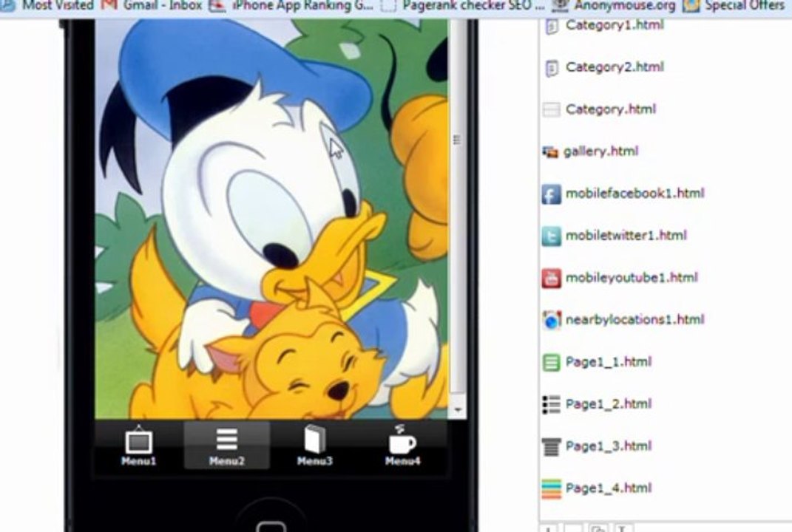Screen dimensions: 792x532
Task: Click the preview scrollbar down arrow
Action: click(457, 410)
